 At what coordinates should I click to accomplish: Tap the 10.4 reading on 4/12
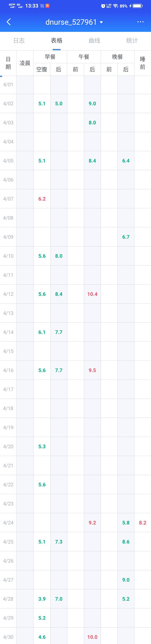coord(92,294)
